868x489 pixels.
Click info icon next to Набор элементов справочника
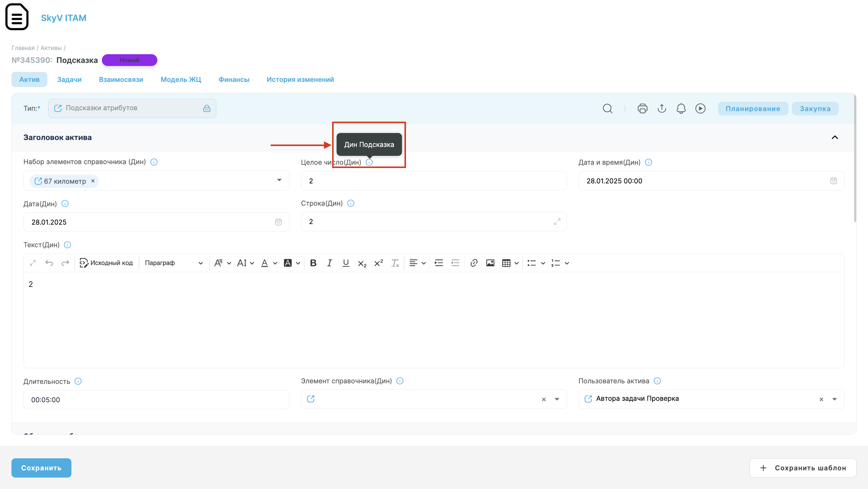154,162
